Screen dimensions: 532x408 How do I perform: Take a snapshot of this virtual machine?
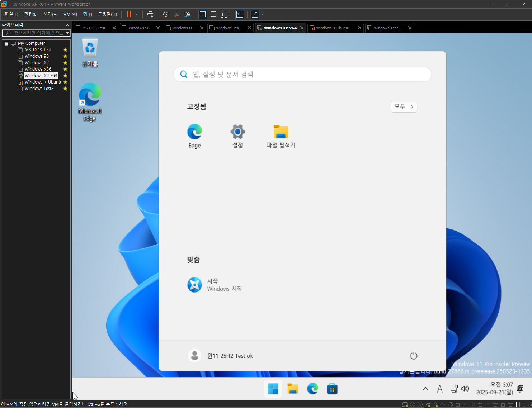pos(165,14)
